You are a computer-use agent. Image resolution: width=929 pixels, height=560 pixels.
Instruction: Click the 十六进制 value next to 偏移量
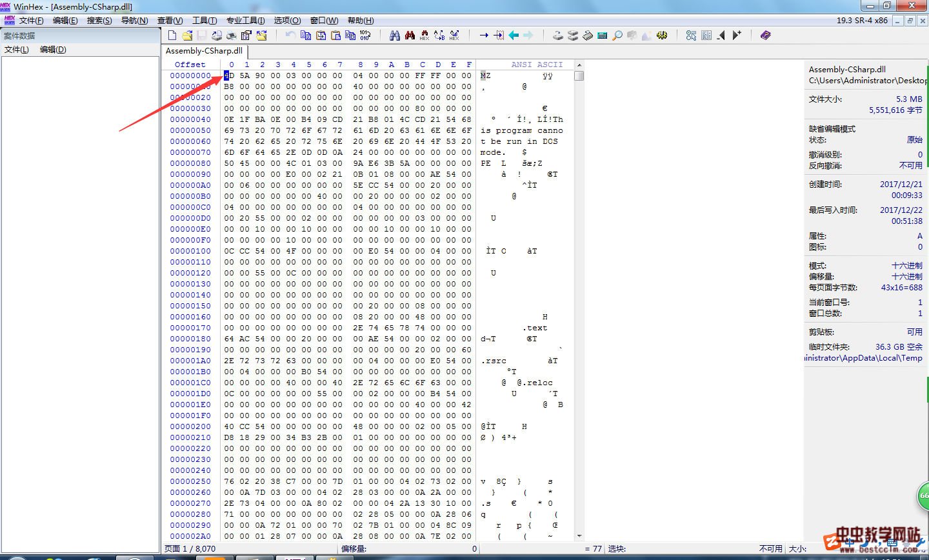[907, 277]
